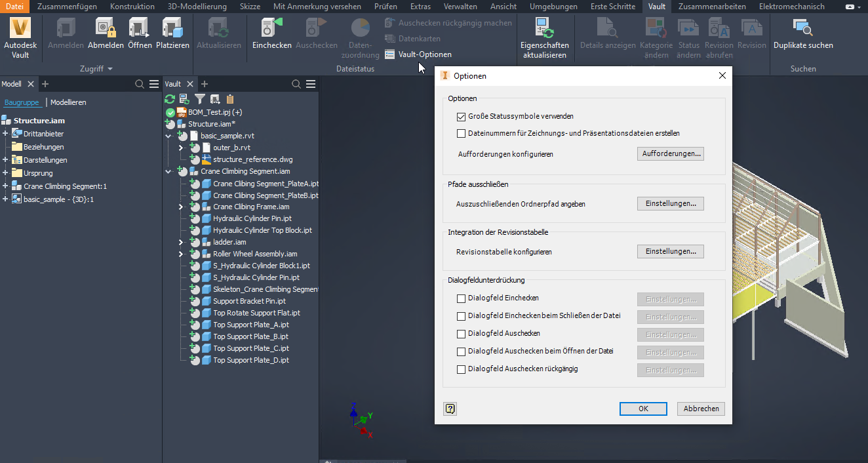Click the help icon in Optionen dialog

coord(450,409)
